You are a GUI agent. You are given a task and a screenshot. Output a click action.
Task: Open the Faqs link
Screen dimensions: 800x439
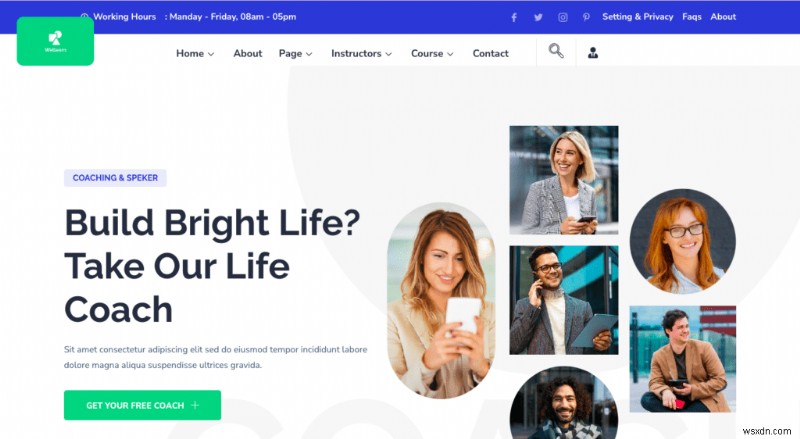692,17
